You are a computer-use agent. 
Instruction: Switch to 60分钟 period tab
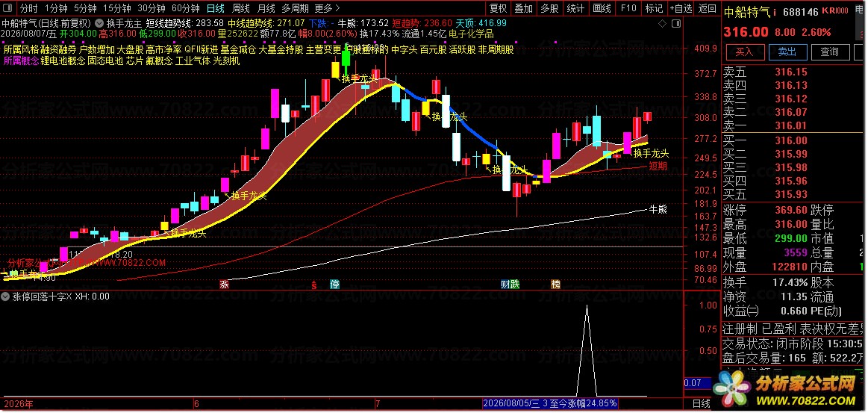point(185,8)
